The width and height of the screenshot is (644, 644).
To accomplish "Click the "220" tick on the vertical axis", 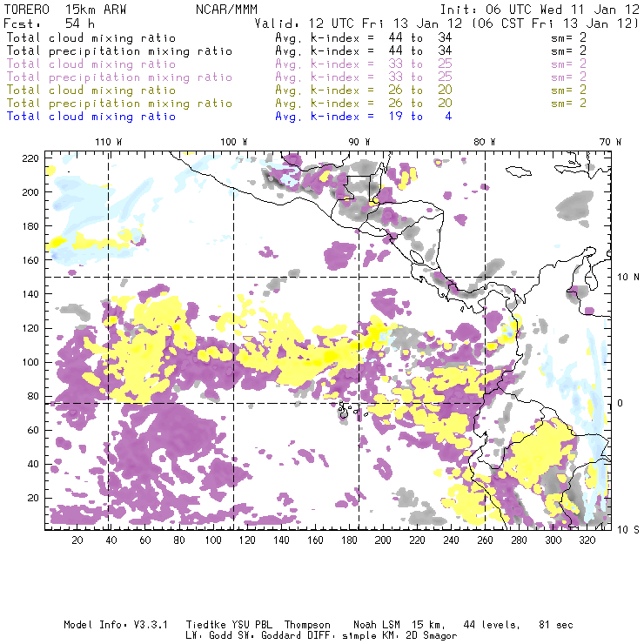I will point(30,158).
